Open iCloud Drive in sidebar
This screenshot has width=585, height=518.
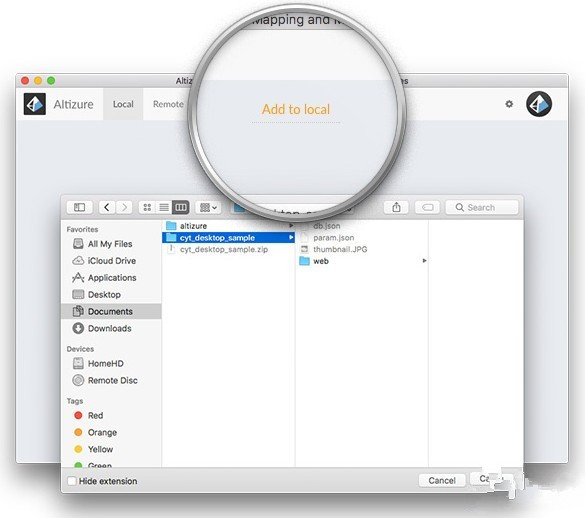pyautogui.click(x=111, y=261)
